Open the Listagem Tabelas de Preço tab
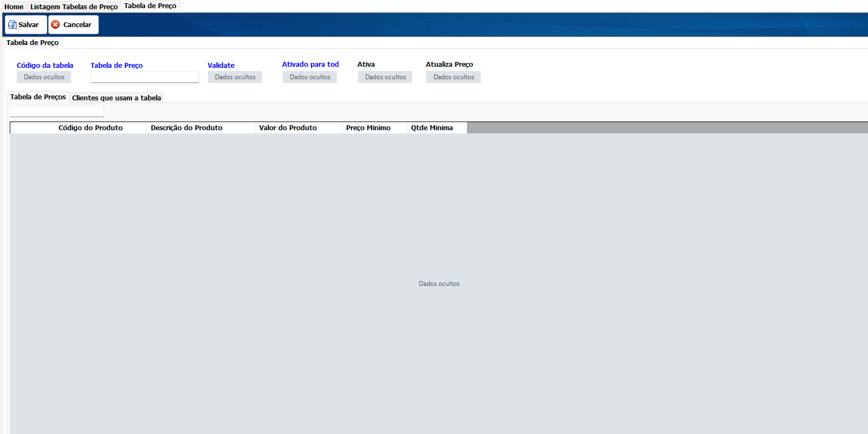This screenshot has height=434, width=868. point(74,7)
